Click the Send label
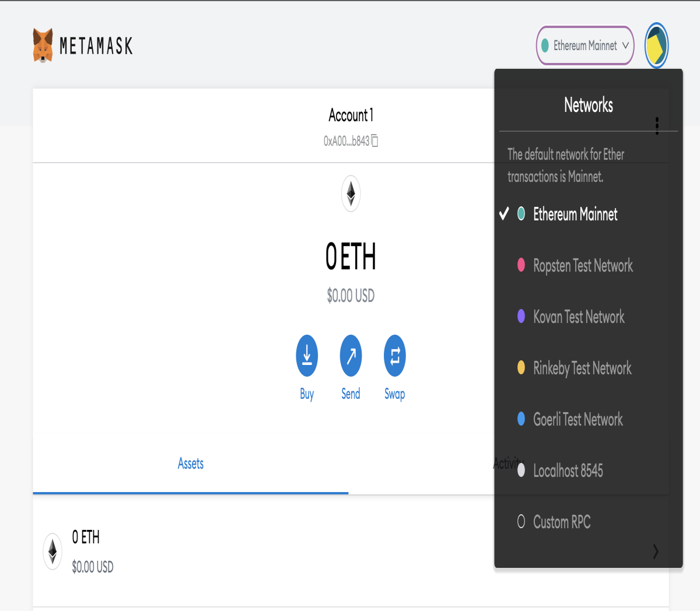The height and width of the screenshot is (611, 700). (x=351, y=394)
